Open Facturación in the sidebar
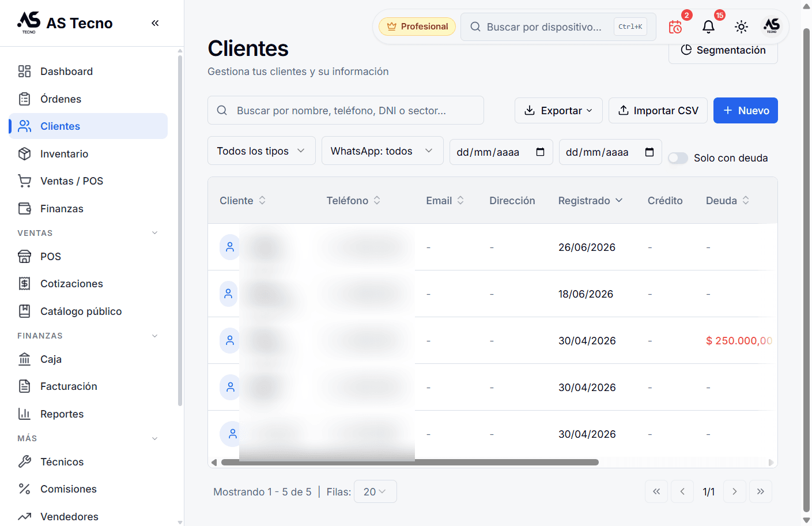812x526 pixels. click(x=88, y=386)
